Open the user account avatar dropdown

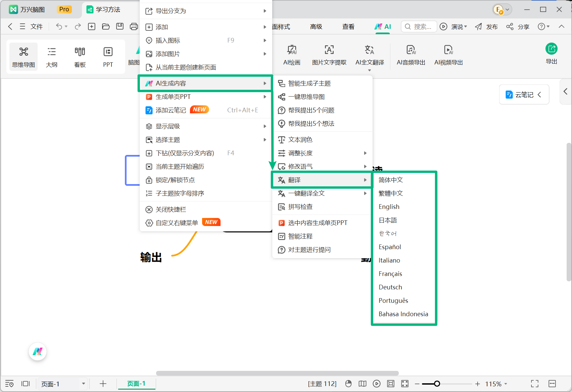pos(502,10)
